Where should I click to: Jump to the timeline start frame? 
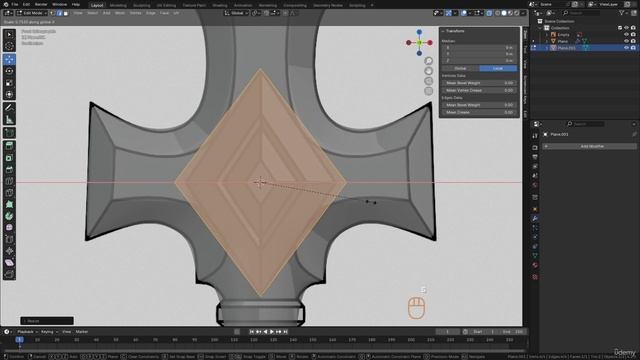(x=252, y=332)
